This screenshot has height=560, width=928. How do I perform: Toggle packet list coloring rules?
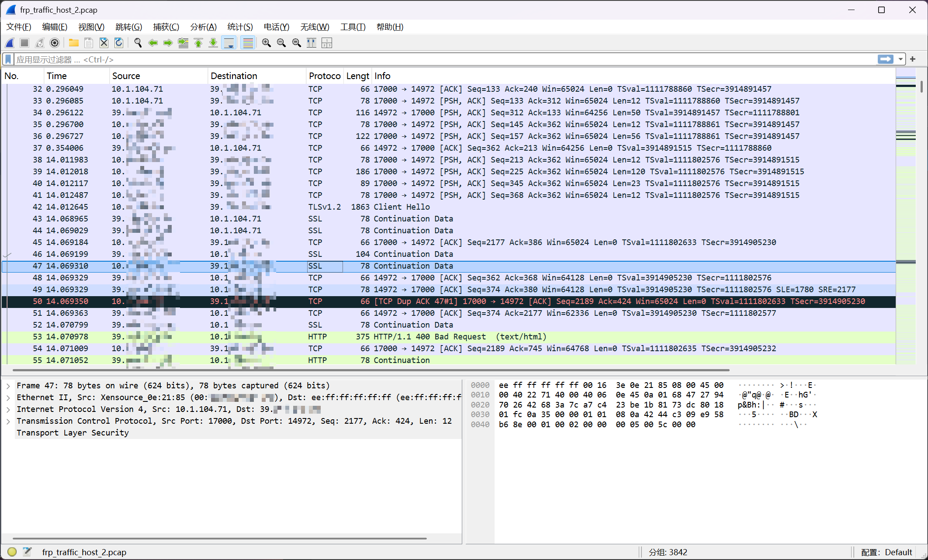248,43
